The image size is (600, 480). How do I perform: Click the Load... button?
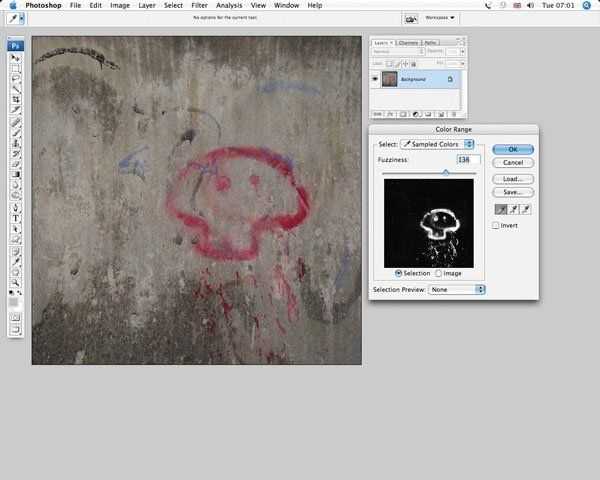click(512, 179)
